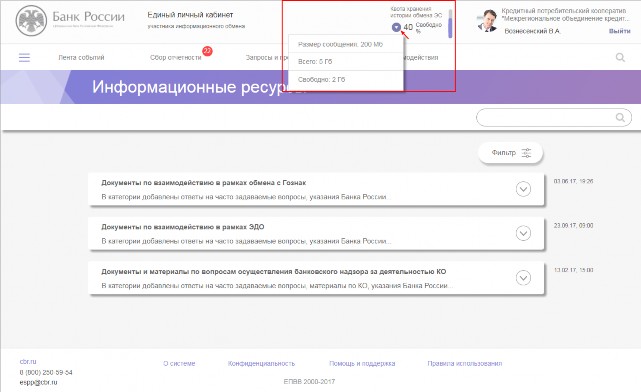This screenshot has height=392, width=641.
Task: Click the Кредитный потребительский кооператив organization name
Action: click(565, 15)
